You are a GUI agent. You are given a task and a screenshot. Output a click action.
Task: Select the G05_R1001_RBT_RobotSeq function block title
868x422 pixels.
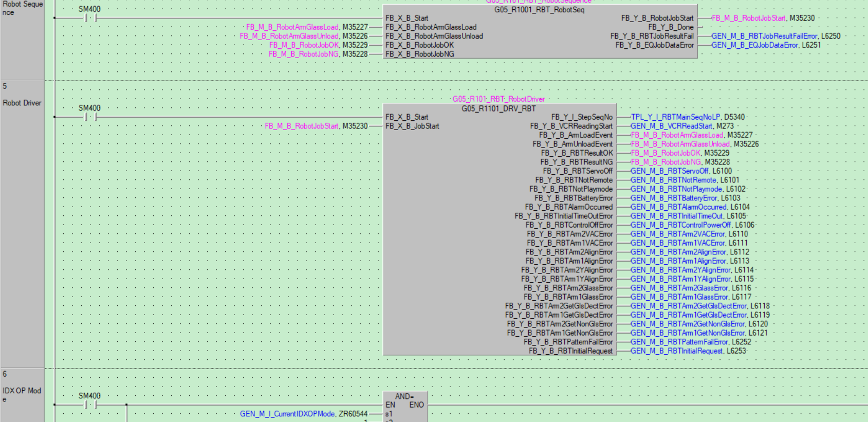539,10
